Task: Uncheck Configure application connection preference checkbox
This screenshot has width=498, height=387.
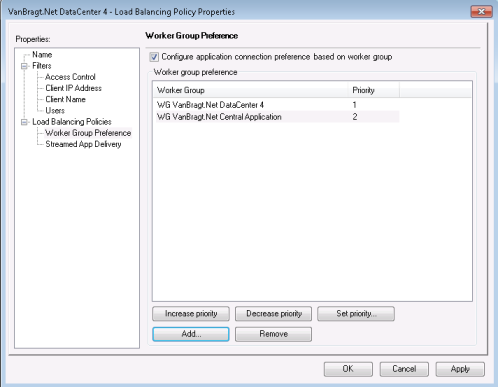Action: (154, 57)
